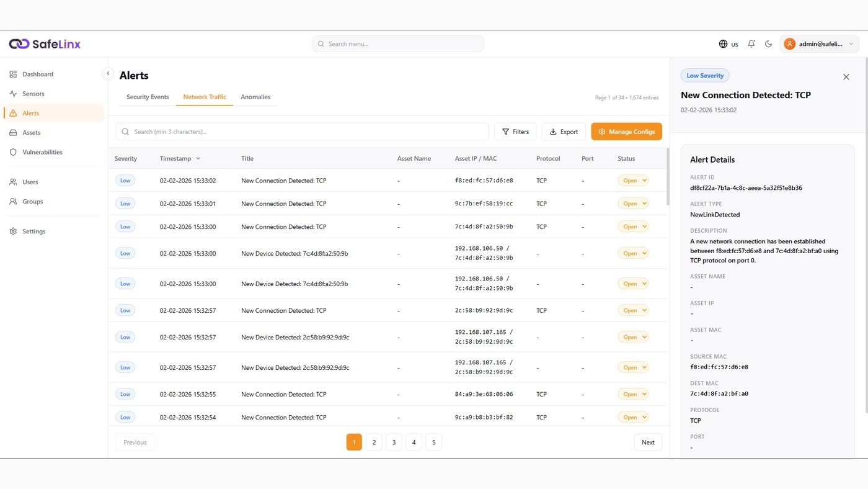Click the Asset IP / MAC column header
Screen dimensions: 868x489
click(x=476, y=158)
